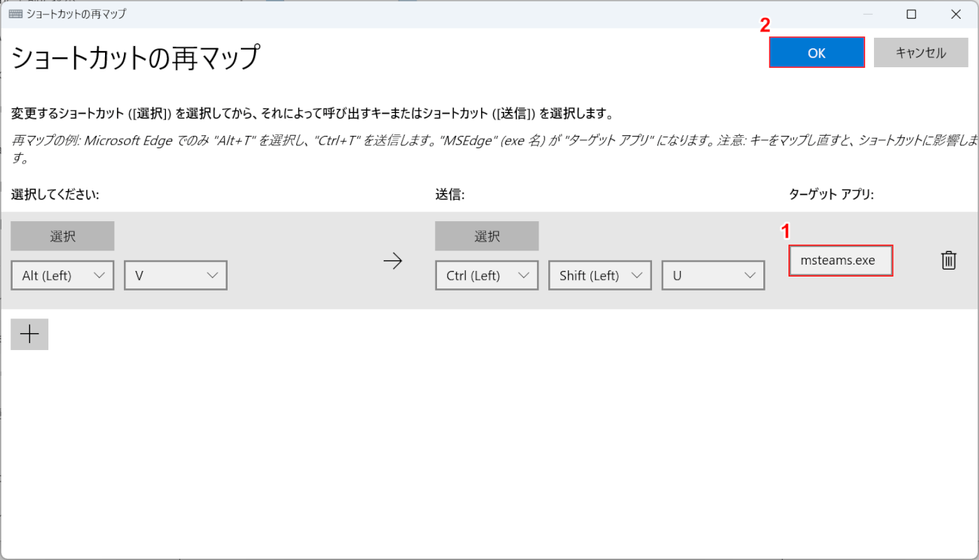This screenshot has width=979, height=560.
Task: Click the keyboard icon in the title bar
Action: tap(15, 13)
